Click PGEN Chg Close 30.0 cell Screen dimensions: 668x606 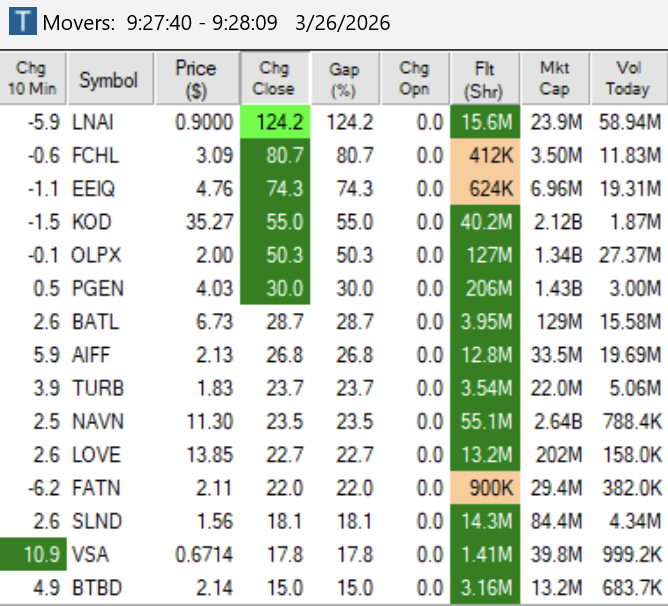(275, 289)
